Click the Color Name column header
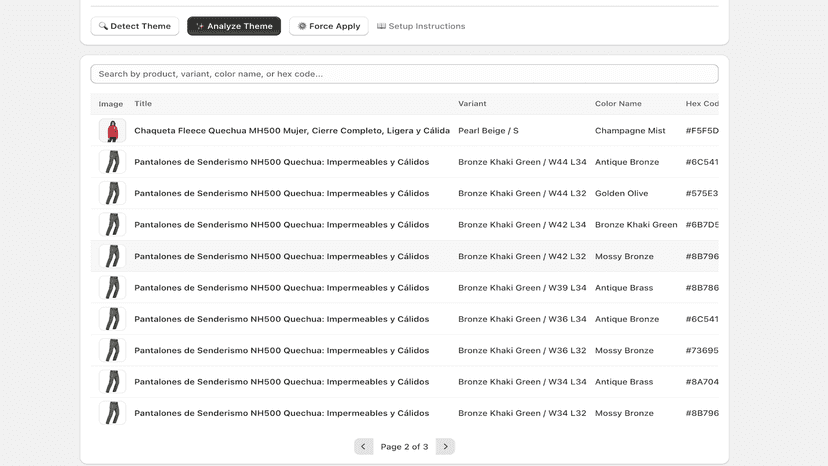Viewport: 828px width, 466px height. 618,104
